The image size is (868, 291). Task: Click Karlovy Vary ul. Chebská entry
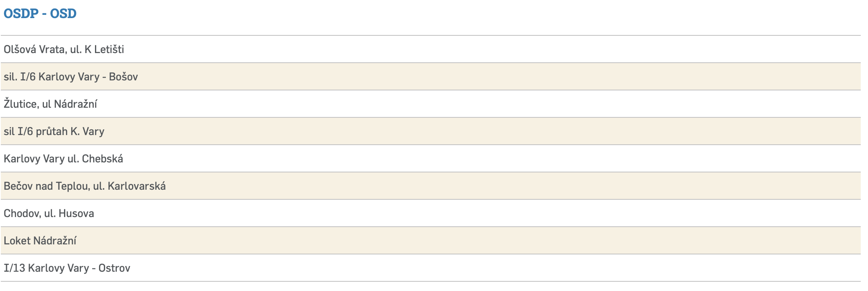tap(63, 159)
